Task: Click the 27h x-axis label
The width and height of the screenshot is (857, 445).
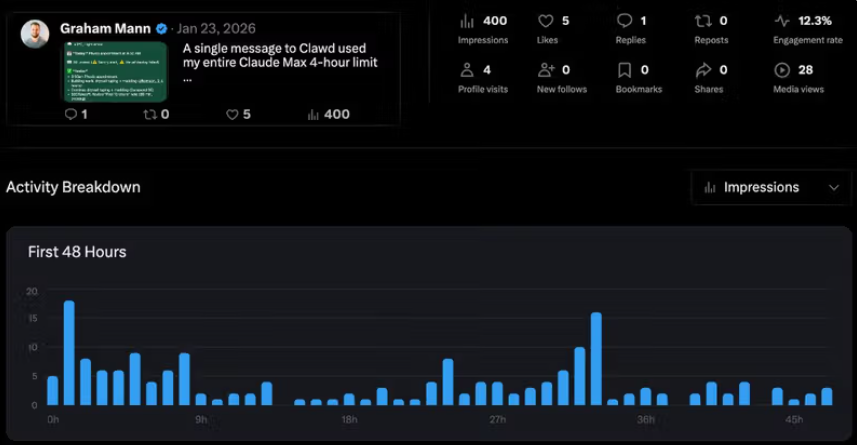Action: 497,419
